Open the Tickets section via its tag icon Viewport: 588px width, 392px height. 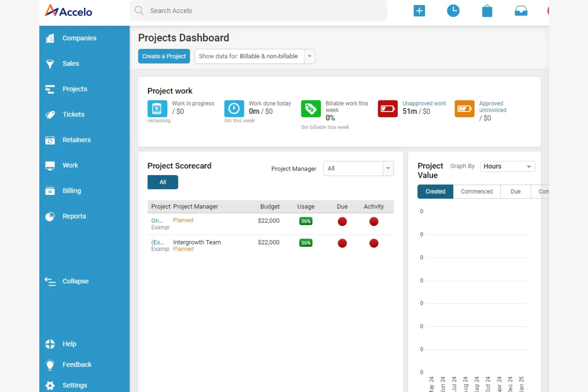(x=50, y=114)
